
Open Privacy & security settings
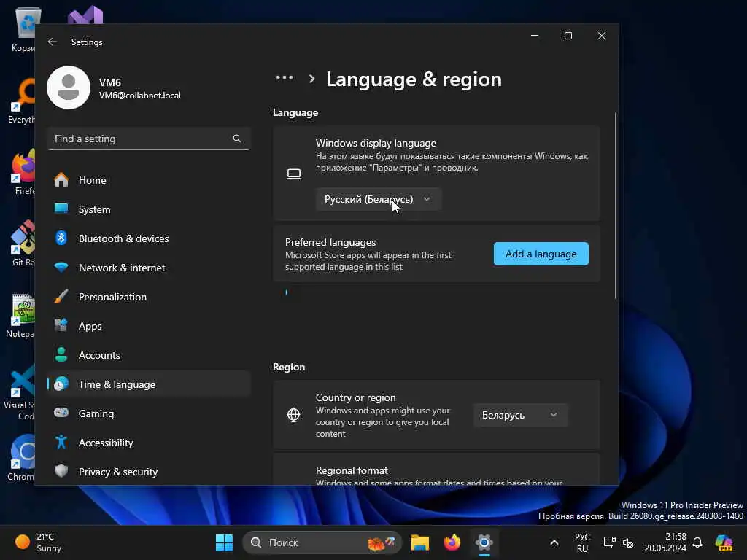pyautogui.click(x=149, y=472)
